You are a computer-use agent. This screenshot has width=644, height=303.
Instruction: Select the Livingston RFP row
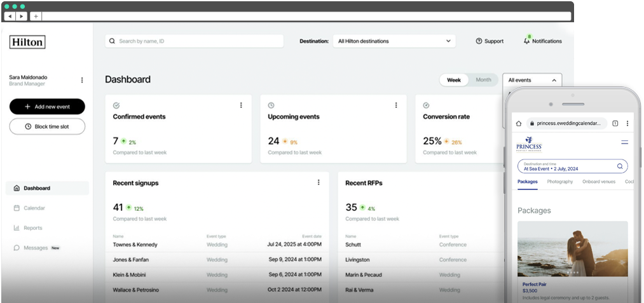tap(423, 260)
